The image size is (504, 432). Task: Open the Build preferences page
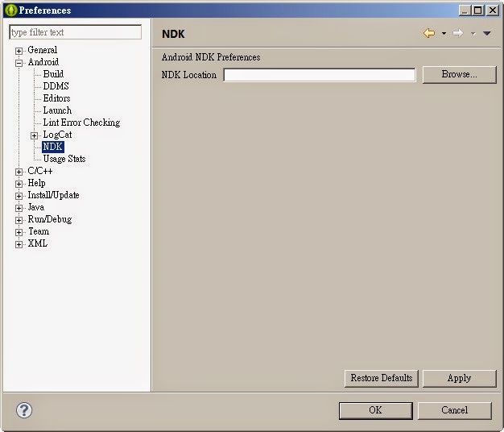53,74
